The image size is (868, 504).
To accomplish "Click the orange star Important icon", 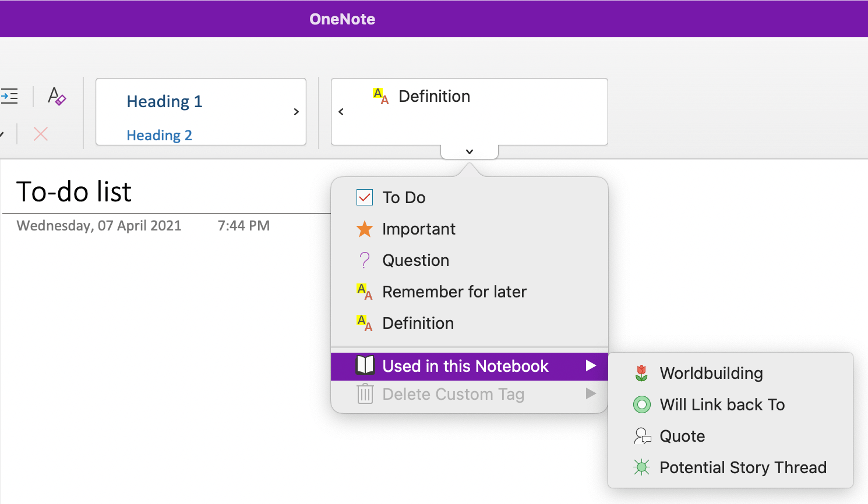I will click(365, 229).
